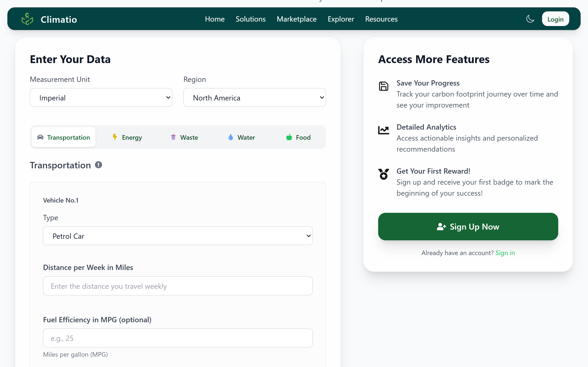Focus the weekly distance input field
588x367 pixels.
click(178, 286)
